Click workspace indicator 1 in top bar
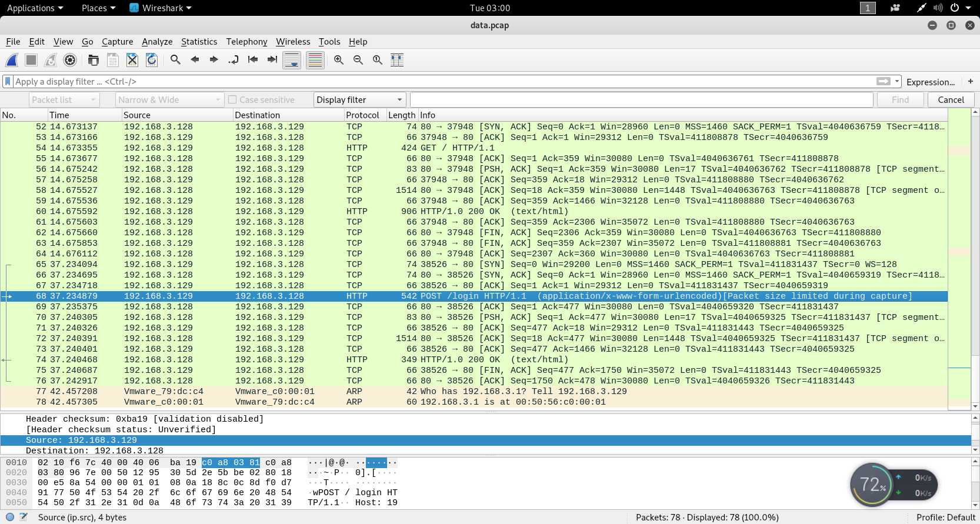The width and height of the screenshot is (980, 524). pos(868,8)
